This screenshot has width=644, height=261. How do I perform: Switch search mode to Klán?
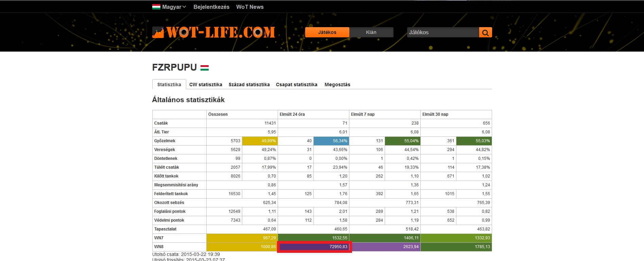[371, 32]
